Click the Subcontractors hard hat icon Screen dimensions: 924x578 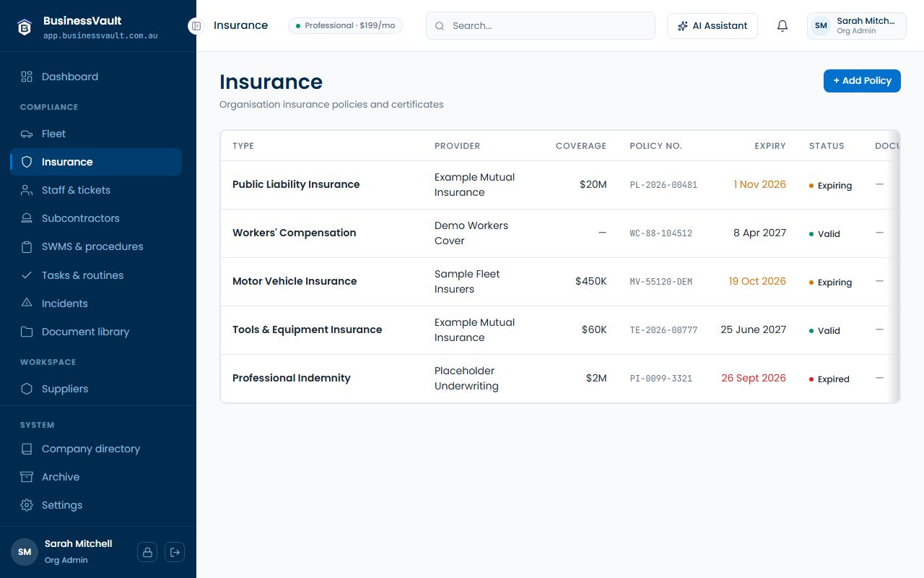click(x=27, y=218)
